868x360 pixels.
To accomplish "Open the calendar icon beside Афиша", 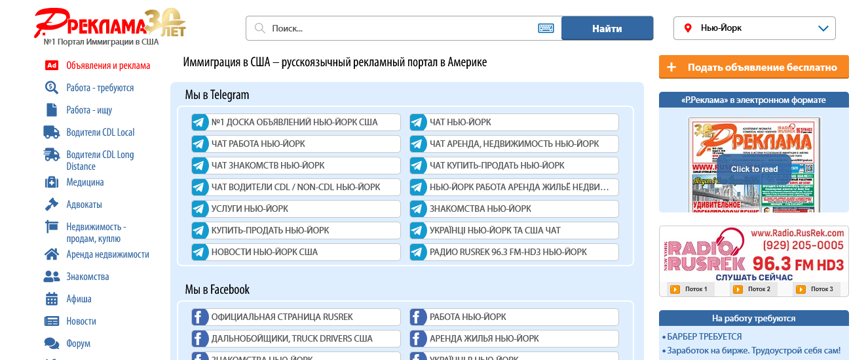I will click(52, 299).
